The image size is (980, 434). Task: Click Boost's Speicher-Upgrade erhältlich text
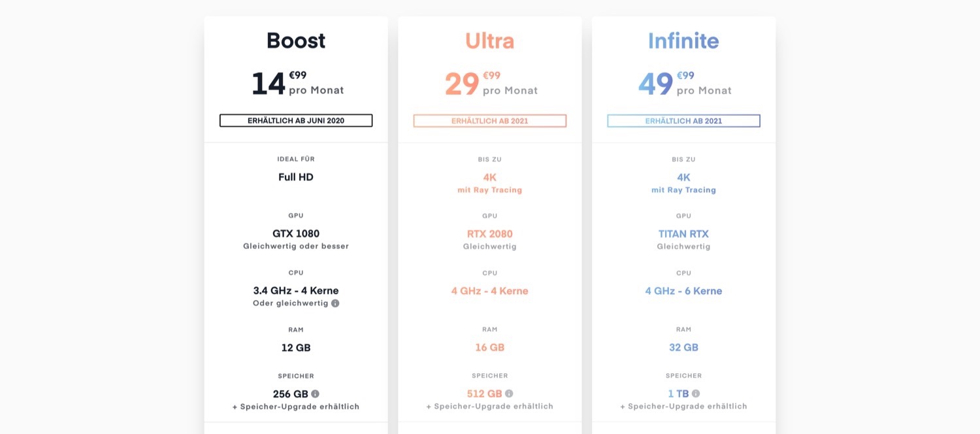pyautogui.click(x=296, y=407)
